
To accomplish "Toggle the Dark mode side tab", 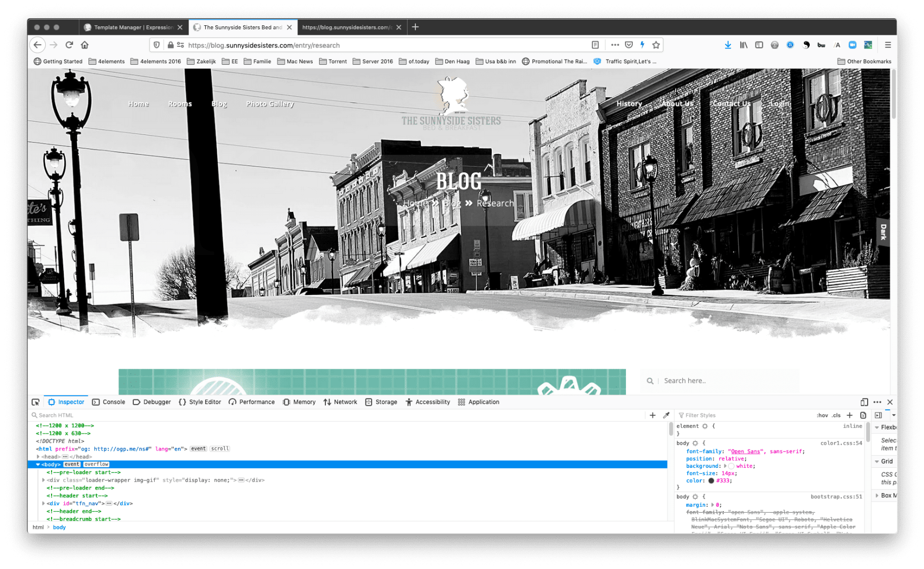I will (x=883, y=232).
